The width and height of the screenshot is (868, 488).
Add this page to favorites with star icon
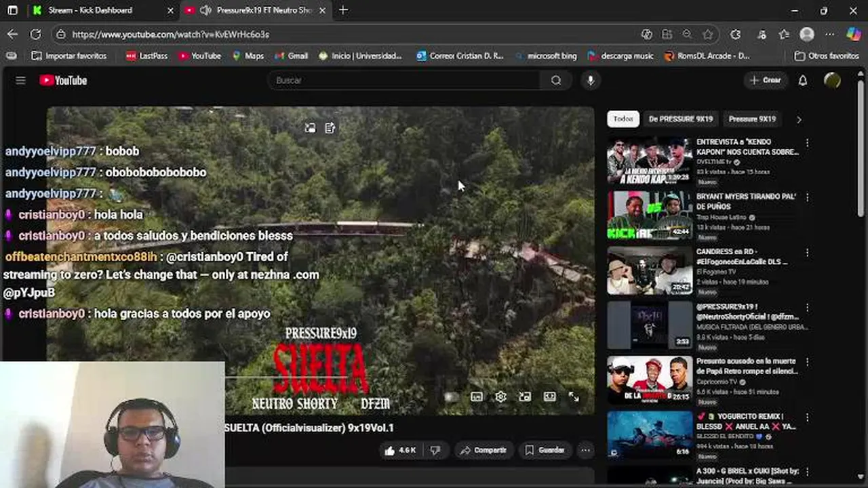pos(708,34)
